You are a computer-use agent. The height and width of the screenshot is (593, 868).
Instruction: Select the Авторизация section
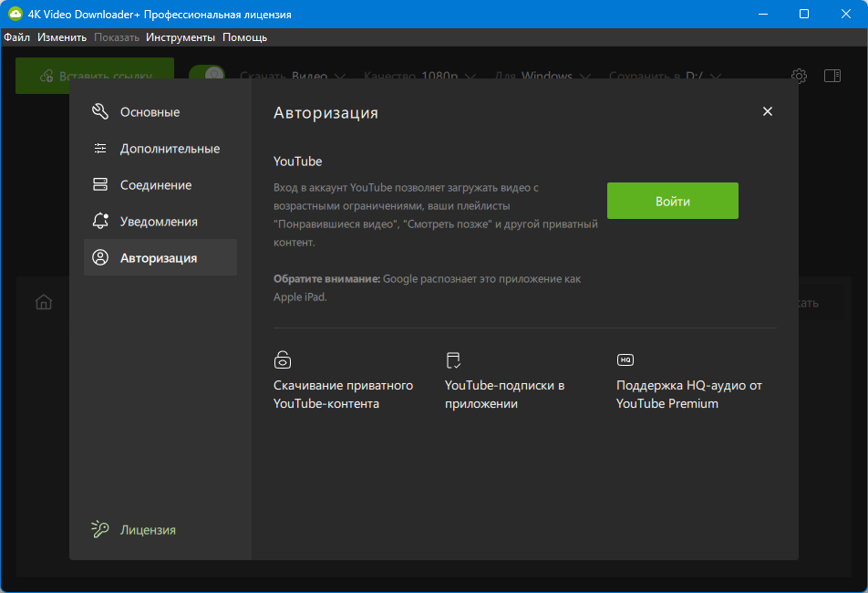(x=160, y=257)
